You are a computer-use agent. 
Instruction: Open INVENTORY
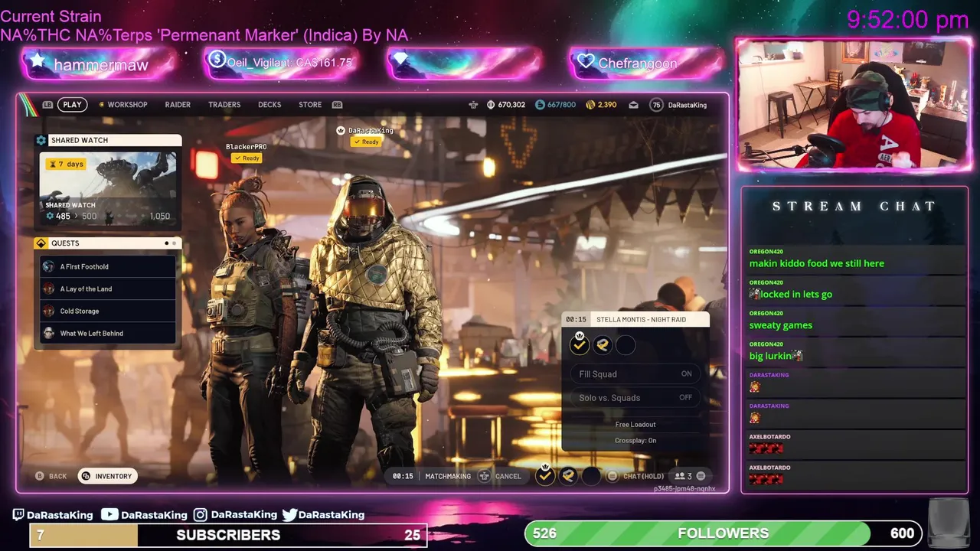tap(107, 476)
